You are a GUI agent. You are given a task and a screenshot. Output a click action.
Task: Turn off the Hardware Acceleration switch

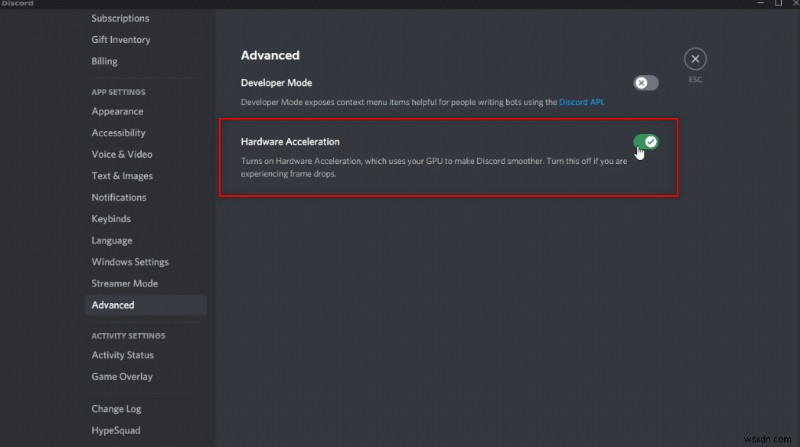[x=646, y=142]
